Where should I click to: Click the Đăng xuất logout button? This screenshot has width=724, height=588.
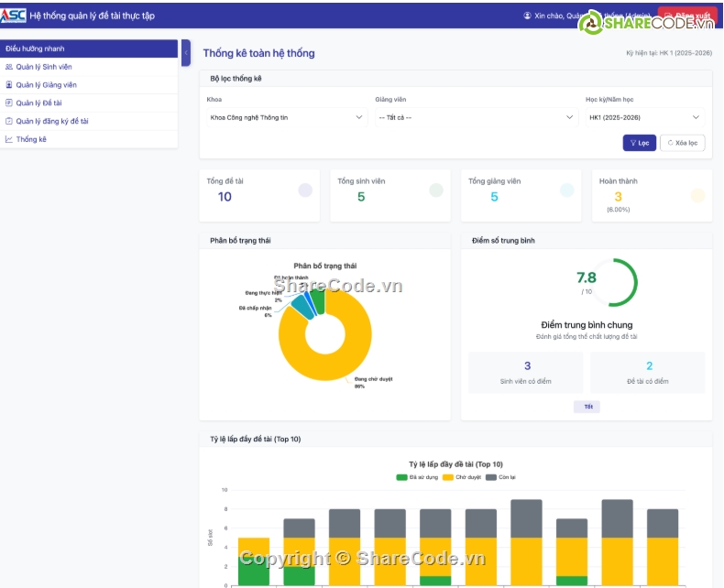click(687, 16)
